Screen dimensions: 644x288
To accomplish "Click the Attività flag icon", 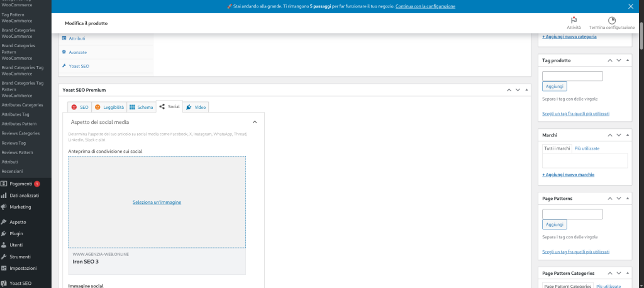I will click(573, 20).
